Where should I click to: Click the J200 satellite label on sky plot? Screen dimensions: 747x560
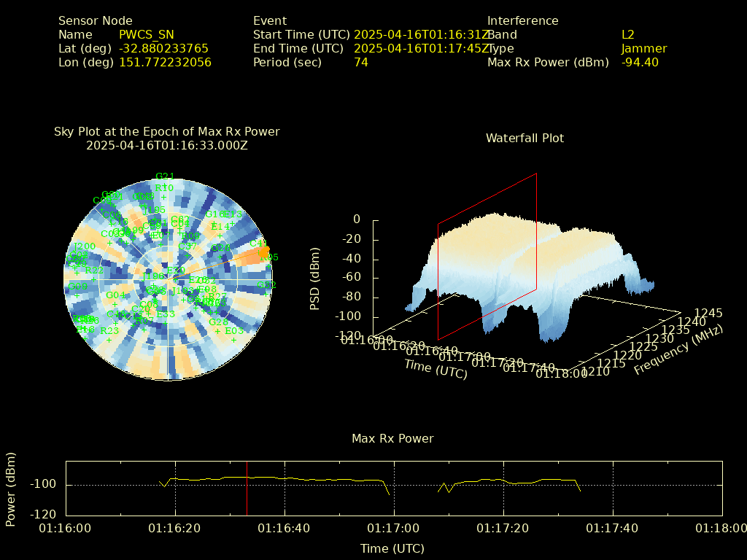(85, 246)
